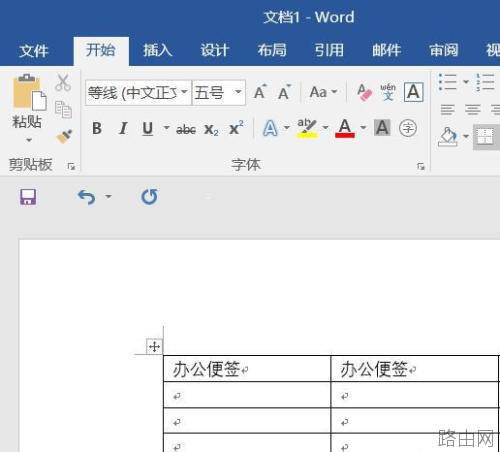Switch to the 设计 tab
The height and width of the screenshot is (452, 500).
[215, 50]
